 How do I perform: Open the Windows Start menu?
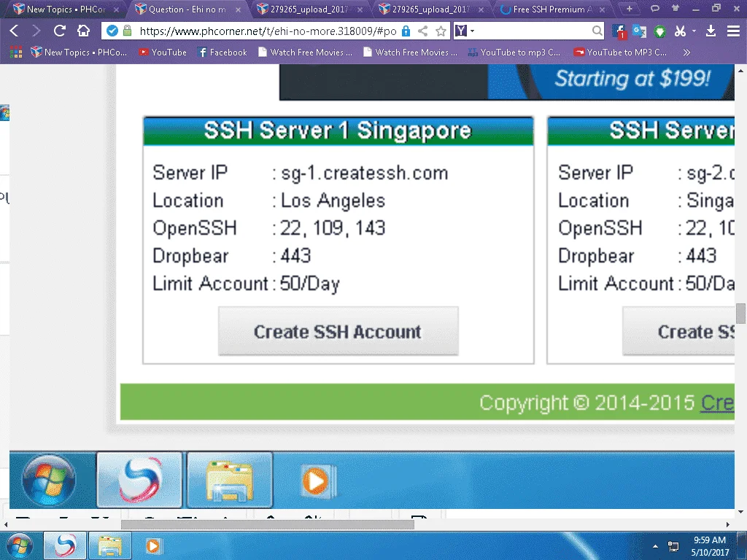pos(20,545)
